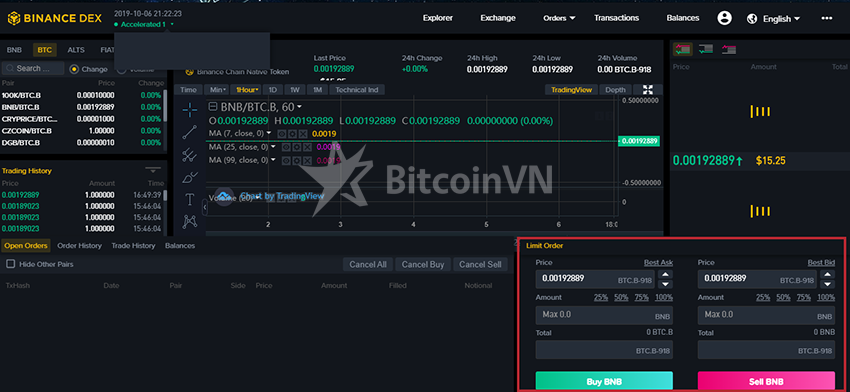Hide the MA 99 indicator line
Viewport: 850px width, 392px height.
click(x=287, y=160)
